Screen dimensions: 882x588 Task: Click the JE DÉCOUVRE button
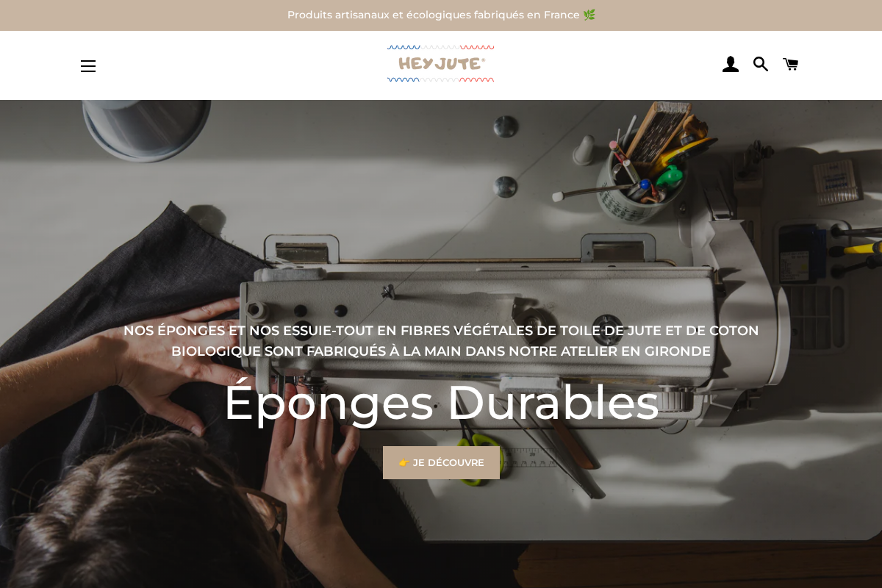441,462
